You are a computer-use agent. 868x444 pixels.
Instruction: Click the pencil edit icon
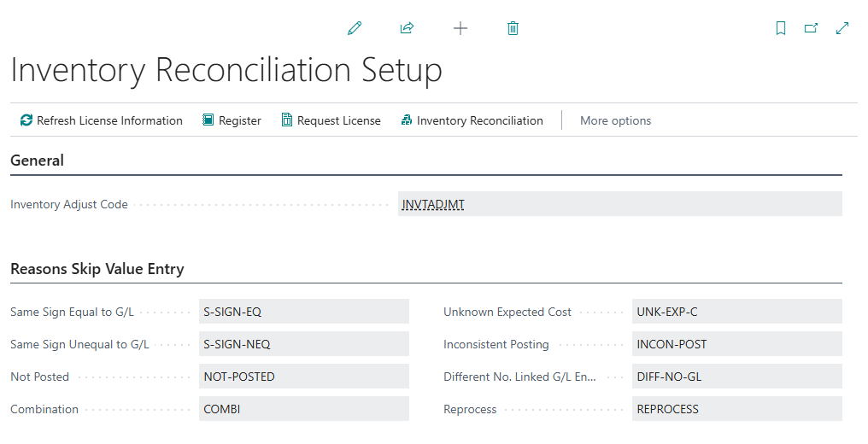(x=355, y=28)
